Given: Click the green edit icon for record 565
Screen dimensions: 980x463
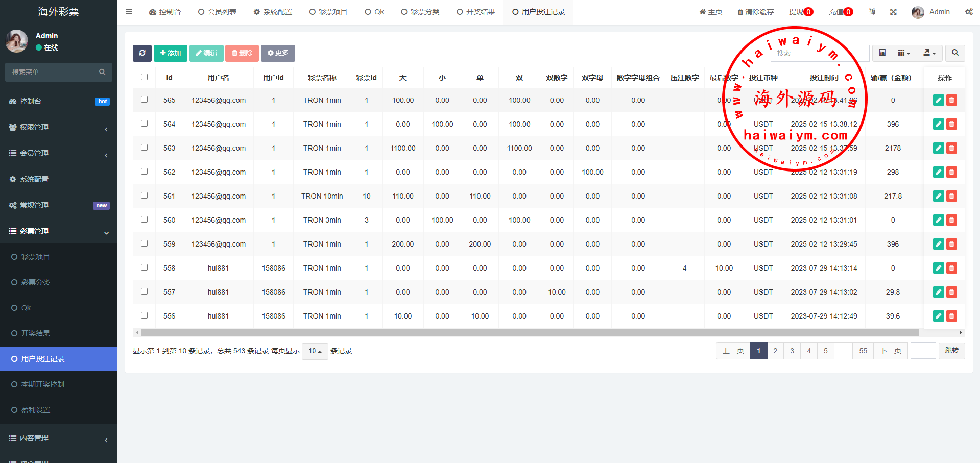Looking at the screenshot, I should pos(938,101).
